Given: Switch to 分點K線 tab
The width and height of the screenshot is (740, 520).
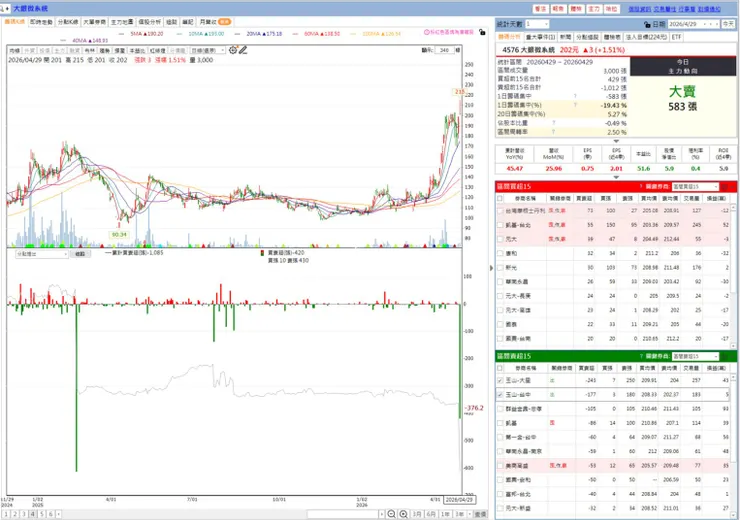Looking at the screenshot, I should pos(68,22).
